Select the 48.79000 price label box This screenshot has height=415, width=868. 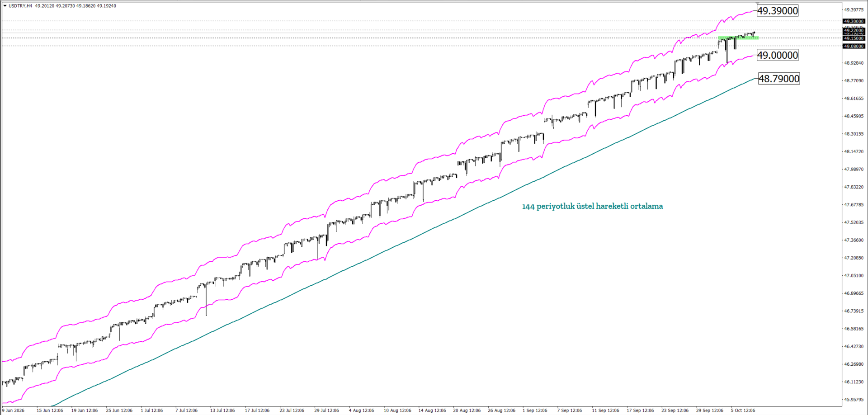(779, 79)
